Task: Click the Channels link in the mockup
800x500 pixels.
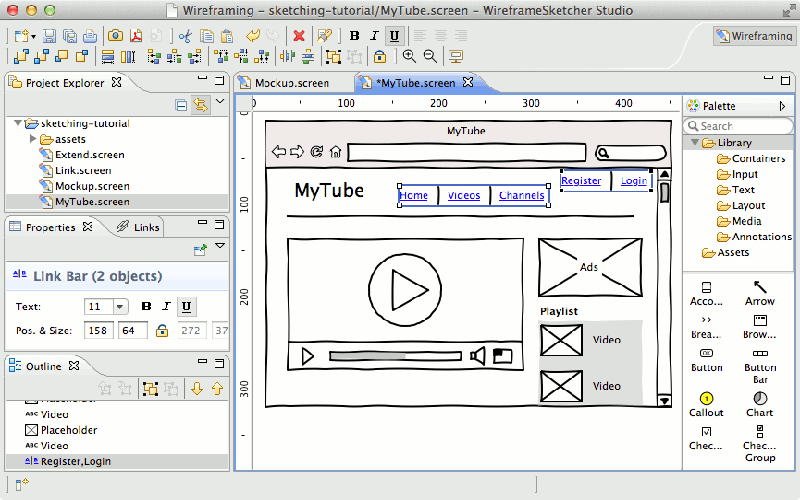Action: click(521, 195)
